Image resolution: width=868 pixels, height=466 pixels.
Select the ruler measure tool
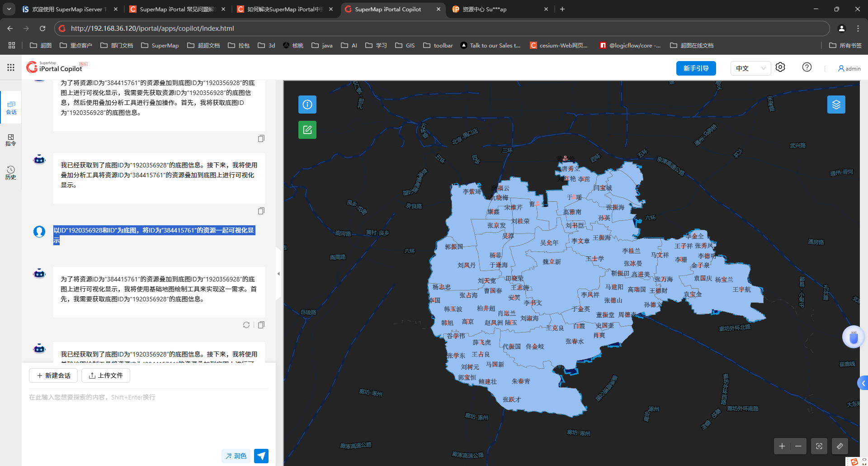click(840, 446)
